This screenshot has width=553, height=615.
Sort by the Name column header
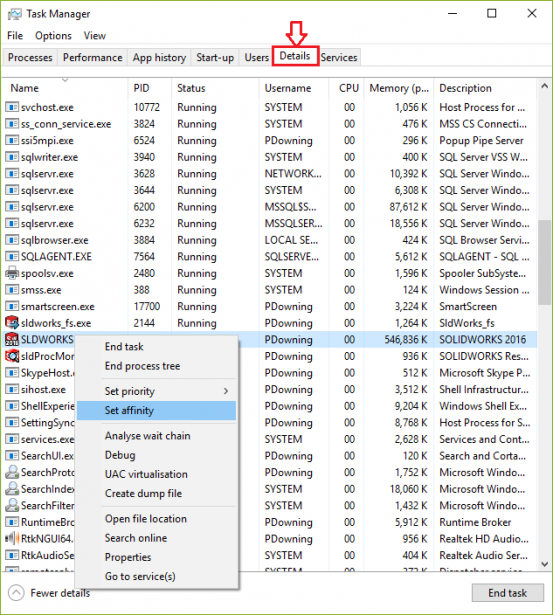[65, 88]
